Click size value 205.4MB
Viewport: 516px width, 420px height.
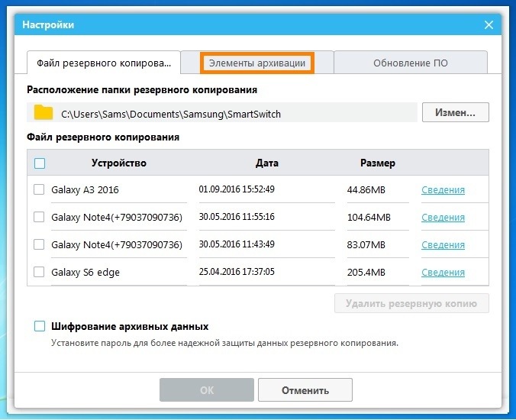pyautogui.click(x=366, y=272)
